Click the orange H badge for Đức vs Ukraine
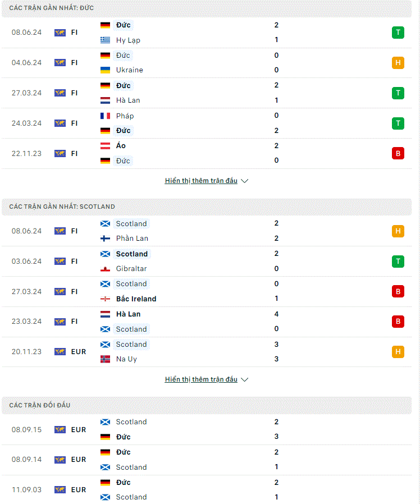The height and width of the screenshot is (504, 420). click(398, 63)
